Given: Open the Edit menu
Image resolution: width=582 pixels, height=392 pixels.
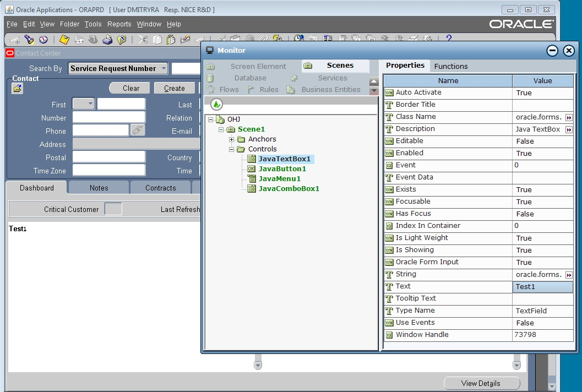Looking at the screenshot, I should pyautogui.click(x=29, y=24).
